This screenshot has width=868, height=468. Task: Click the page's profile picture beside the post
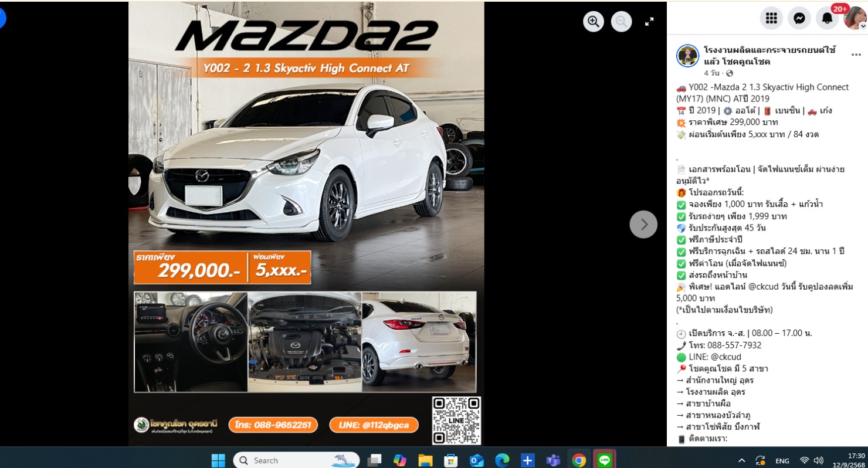[x=688, y=56]
